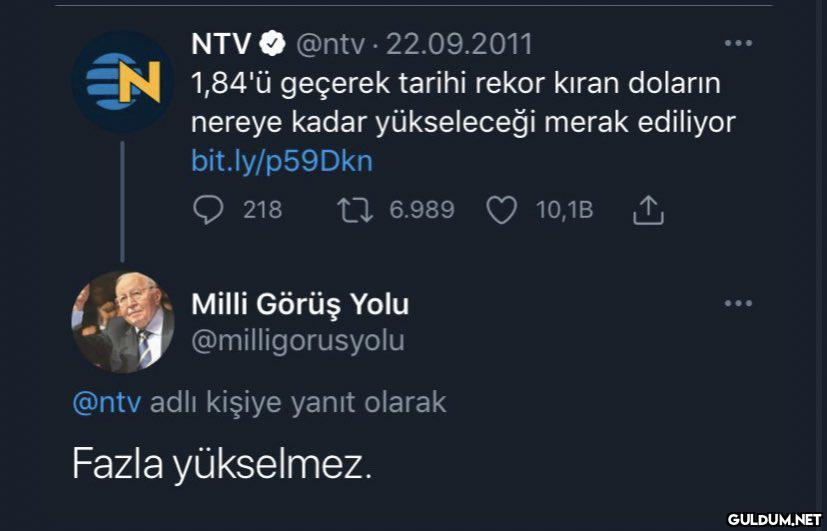Click NTV's verified badge
This screenshot has height=531, width=827.
pyautogui.click(x=273, y=44)
